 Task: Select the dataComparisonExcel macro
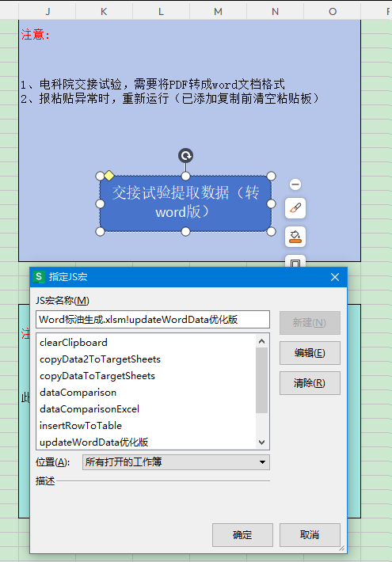[147, 409]
